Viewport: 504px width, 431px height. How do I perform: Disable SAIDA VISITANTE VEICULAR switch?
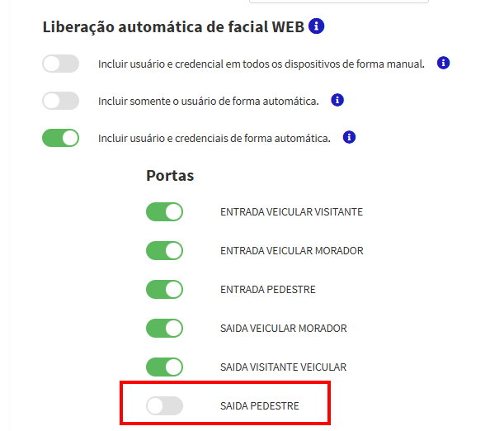click(x=164, y=367)
